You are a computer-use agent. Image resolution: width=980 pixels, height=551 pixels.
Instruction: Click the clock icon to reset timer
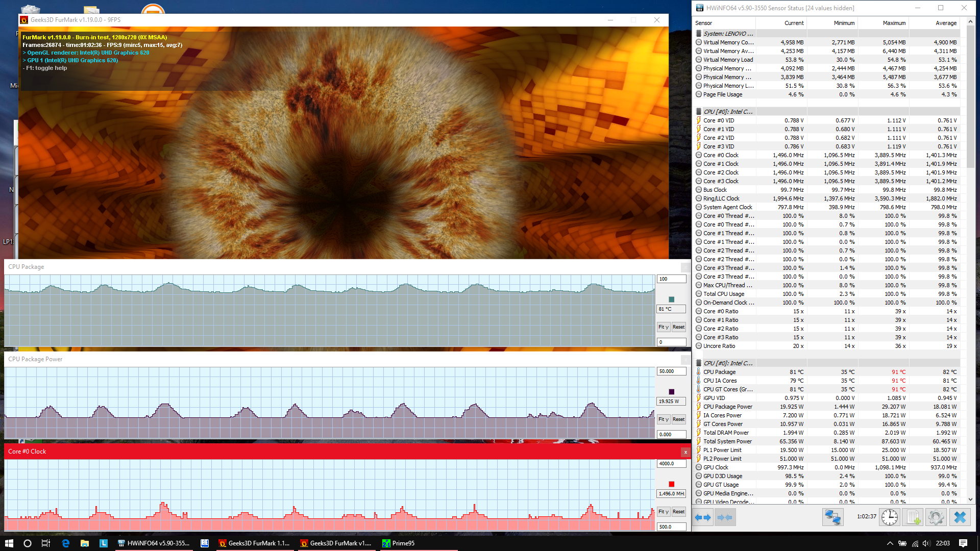coord(889,517)
